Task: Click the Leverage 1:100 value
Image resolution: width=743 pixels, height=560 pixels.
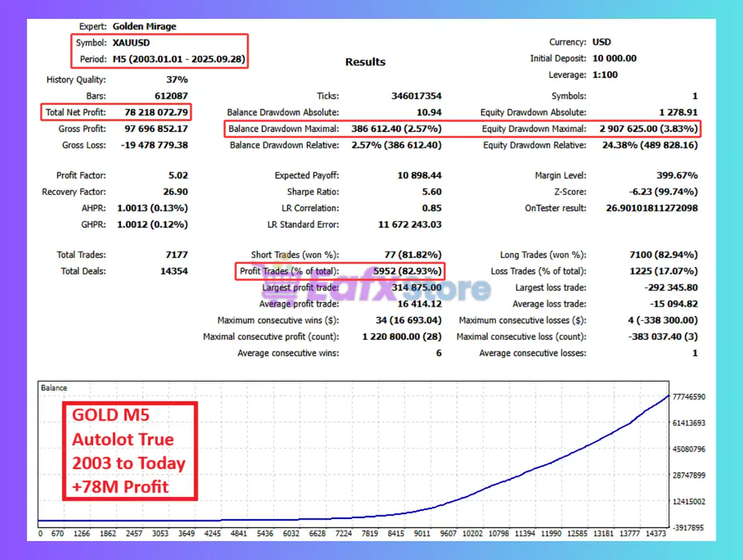Action: [x=605, y=75]
